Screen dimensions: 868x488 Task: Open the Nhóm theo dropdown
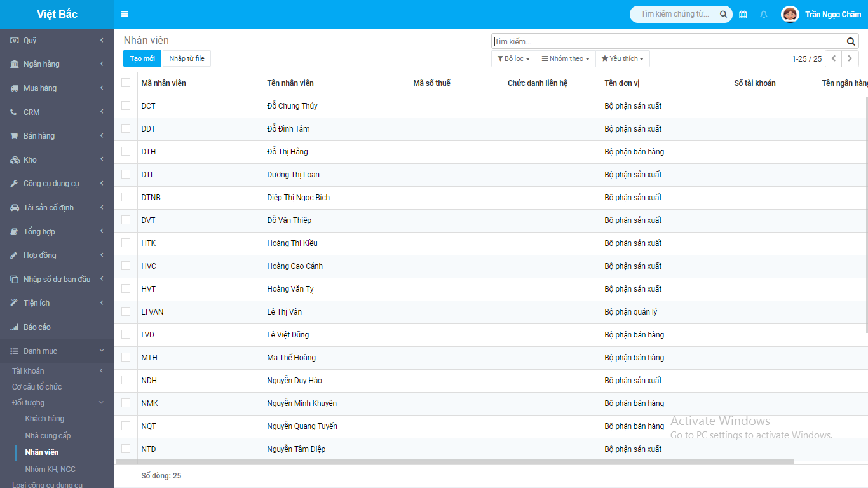pyautogui.click(x=566, y=58)
